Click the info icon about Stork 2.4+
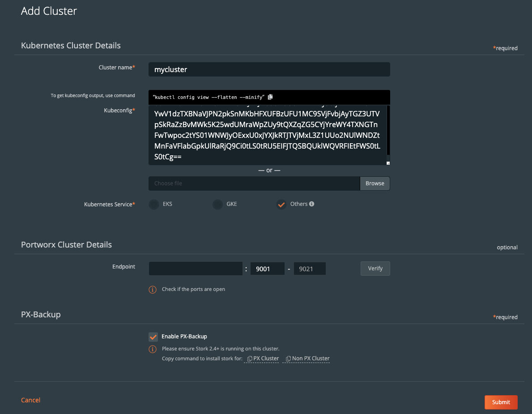Screen dimensions: 532x414 click(x=153, y=349)
